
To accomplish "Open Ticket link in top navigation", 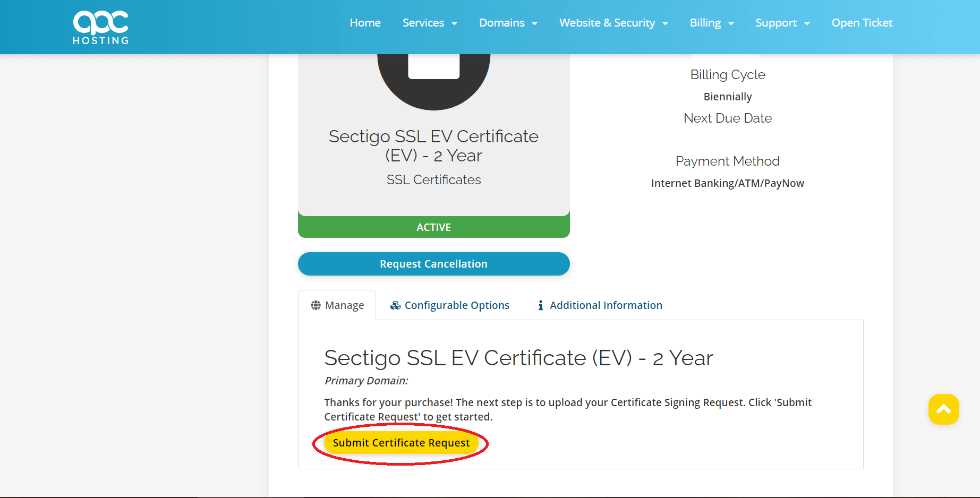I will [x=862, y=23].
